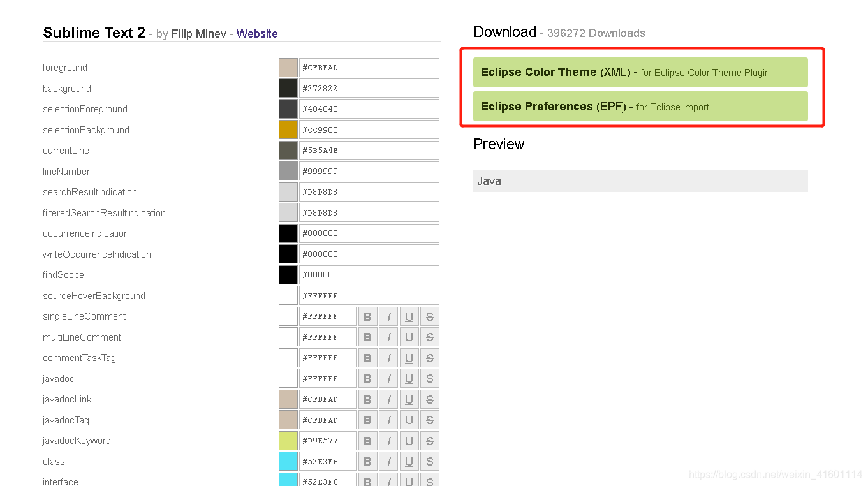
Task: Pick the background color swatch
Action: [288, 89]
